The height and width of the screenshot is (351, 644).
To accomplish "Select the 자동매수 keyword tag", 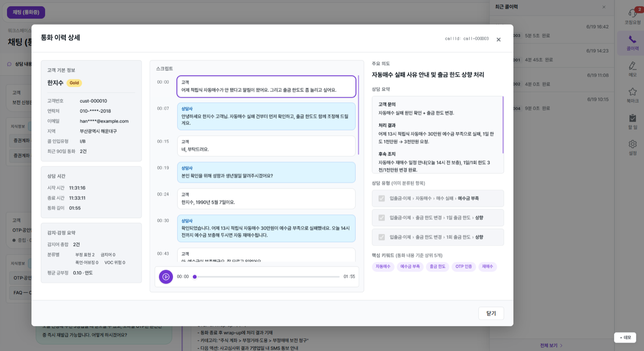I will click(x=383, y=266).
